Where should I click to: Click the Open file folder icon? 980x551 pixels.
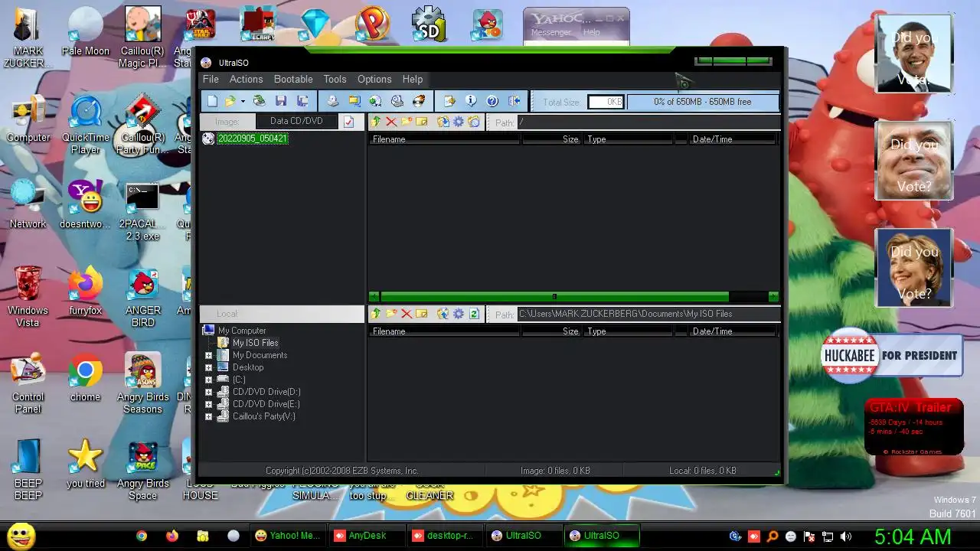point(230,101)
